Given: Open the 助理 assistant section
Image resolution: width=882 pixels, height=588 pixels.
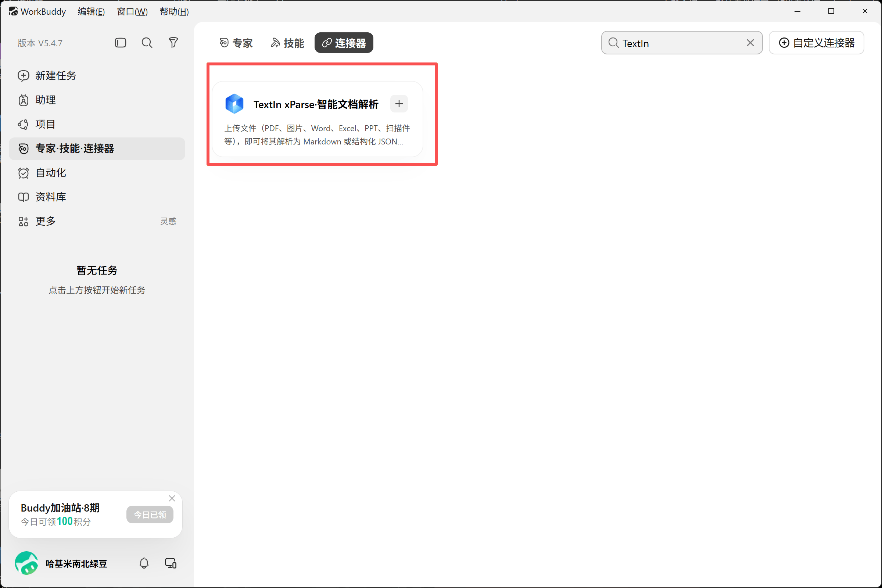Looking at the screenshot, I should tap(97, 100).
